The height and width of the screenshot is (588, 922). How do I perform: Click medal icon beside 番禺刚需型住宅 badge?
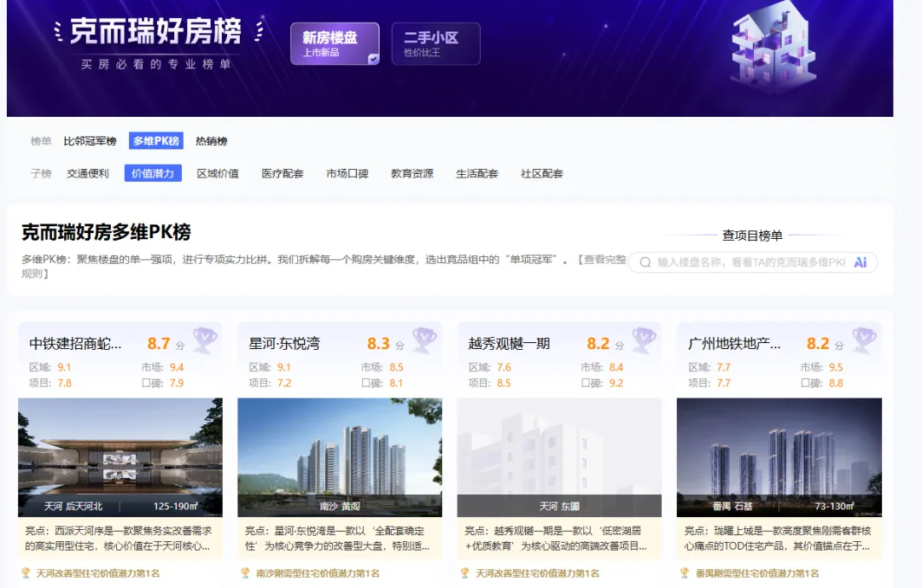pos(685,573)
